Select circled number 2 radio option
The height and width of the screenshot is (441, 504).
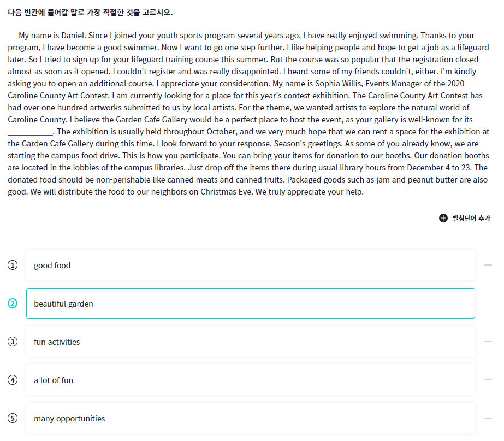(13, 303)
